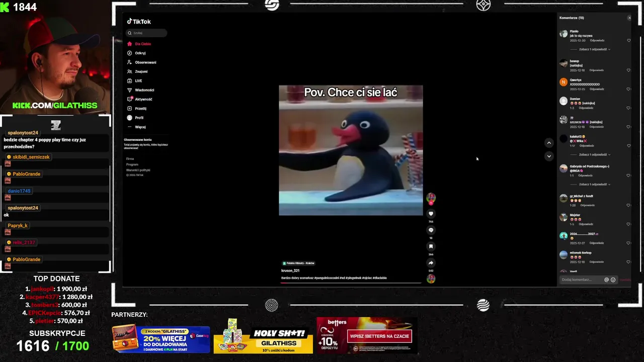Open the Znajomi friends page
644x362 pixels.
pos(137,71)
